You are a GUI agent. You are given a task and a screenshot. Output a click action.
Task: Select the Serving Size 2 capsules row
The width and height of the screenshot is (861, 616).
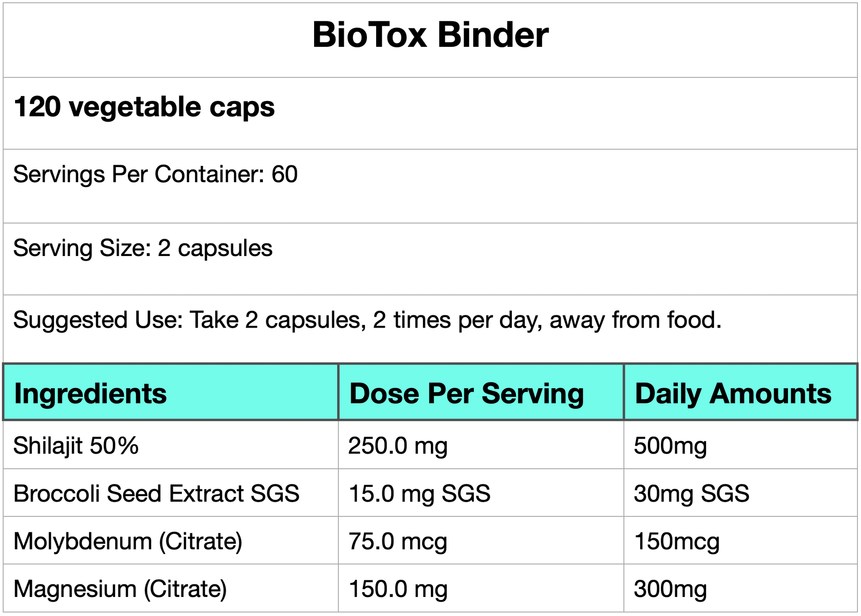click(143, 249)
